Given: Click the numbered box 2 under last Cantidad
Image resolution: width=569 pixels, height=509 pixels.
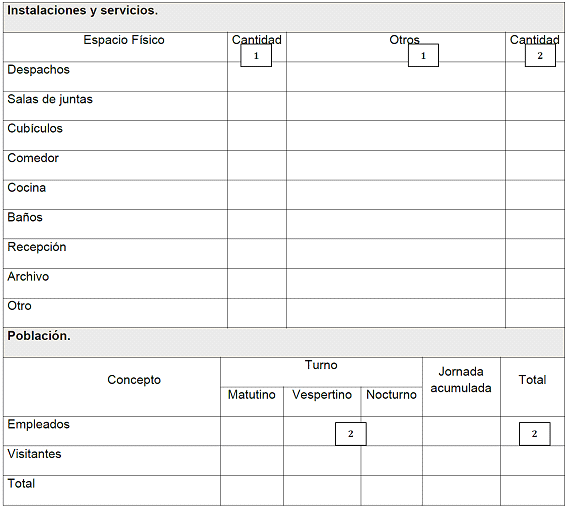Looking at the screenshot, I should click(x=540, y=56).
